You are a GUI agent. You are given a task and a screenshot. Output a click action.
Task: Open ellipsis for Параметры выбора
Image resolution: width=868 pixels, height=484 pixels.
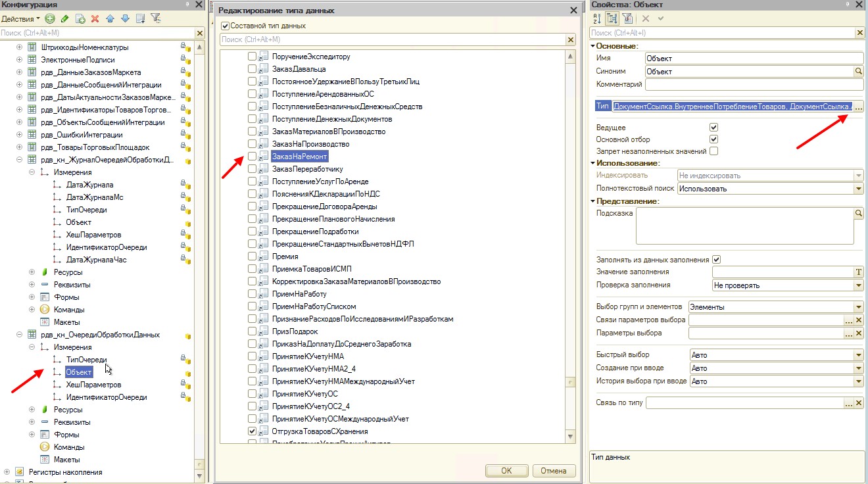point(849,333)
